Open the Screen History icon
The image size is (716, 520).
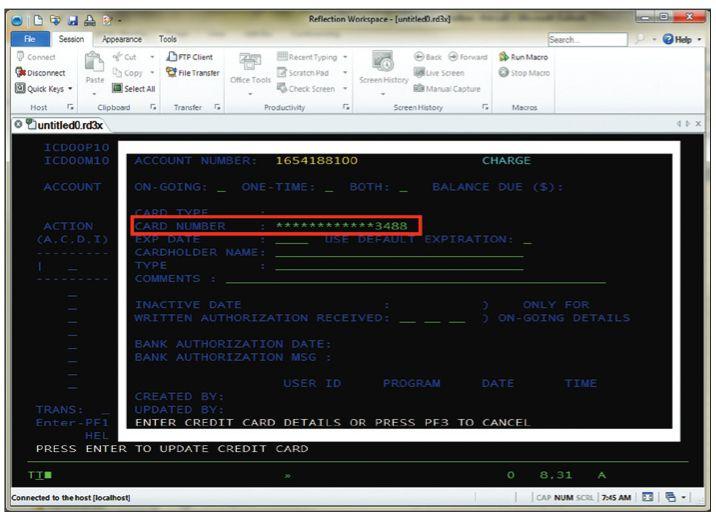coord(383,62)
